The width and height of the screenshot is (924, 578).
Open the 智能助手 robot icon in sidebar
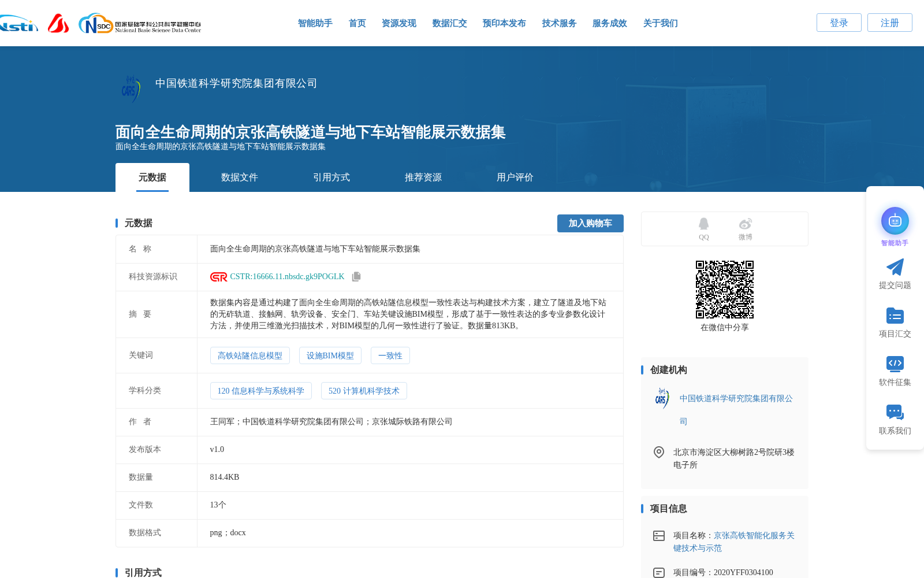tap(895, 221)
